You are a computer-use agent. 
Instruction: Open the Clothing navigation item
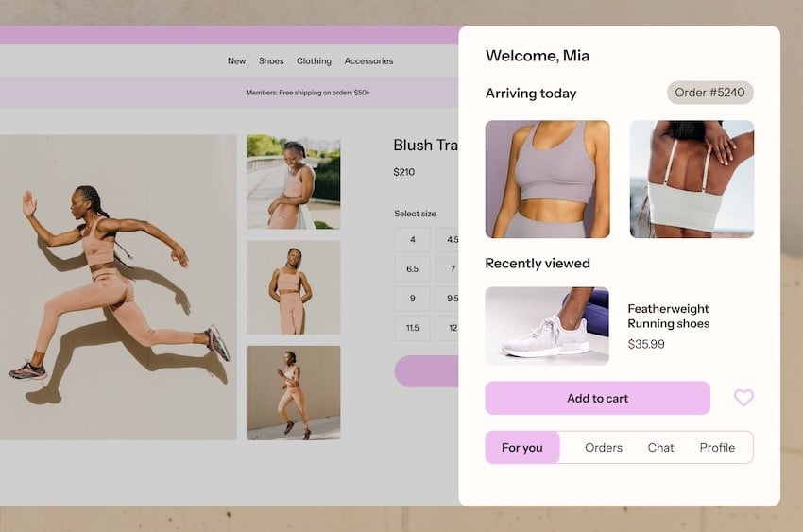coord(314,61)
